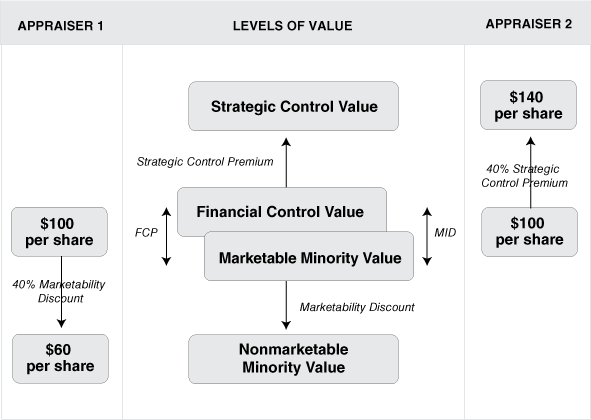This screenshot has width=591, height=420.
Task: Click the APPRAISER 1 header
Action: (60, 26)
